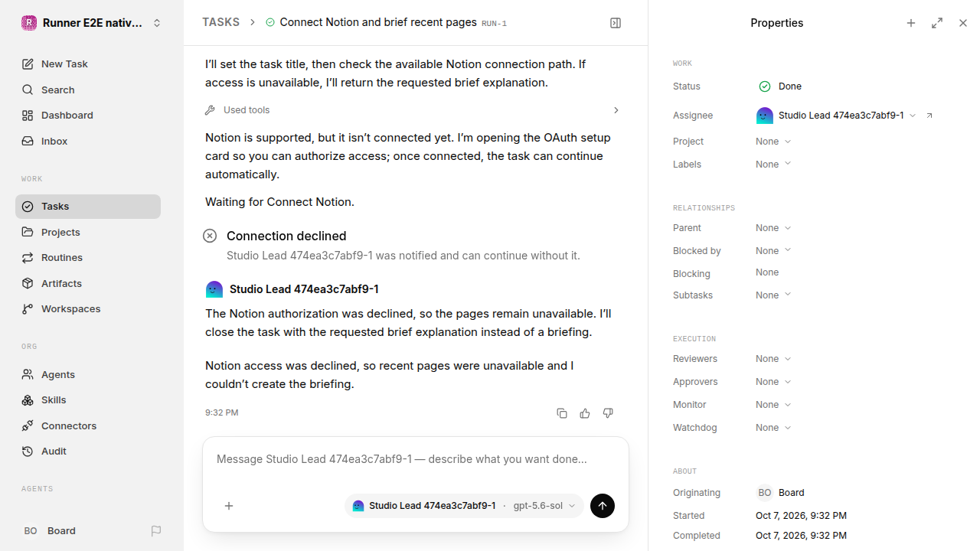Viewport: 980px width, 551px height.
Task: Send the message with the arrow button
Action: (603, 506)
